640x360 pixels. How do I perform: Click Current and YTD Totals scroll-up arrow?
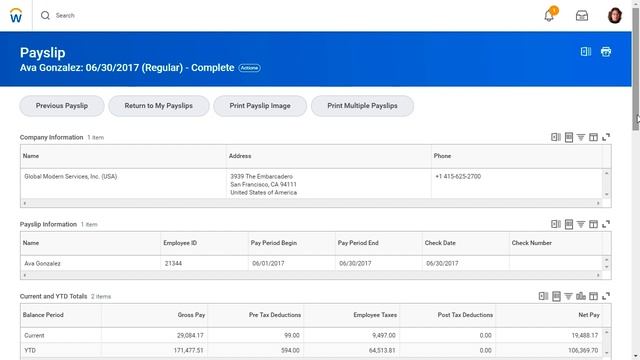click(x=607, y=332)
